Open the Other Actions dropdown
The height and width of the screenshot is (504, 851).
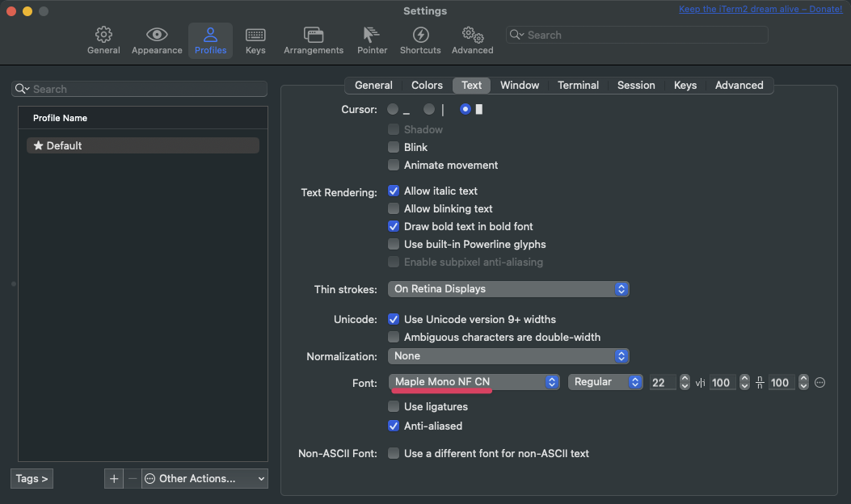(x=204, y=478)
